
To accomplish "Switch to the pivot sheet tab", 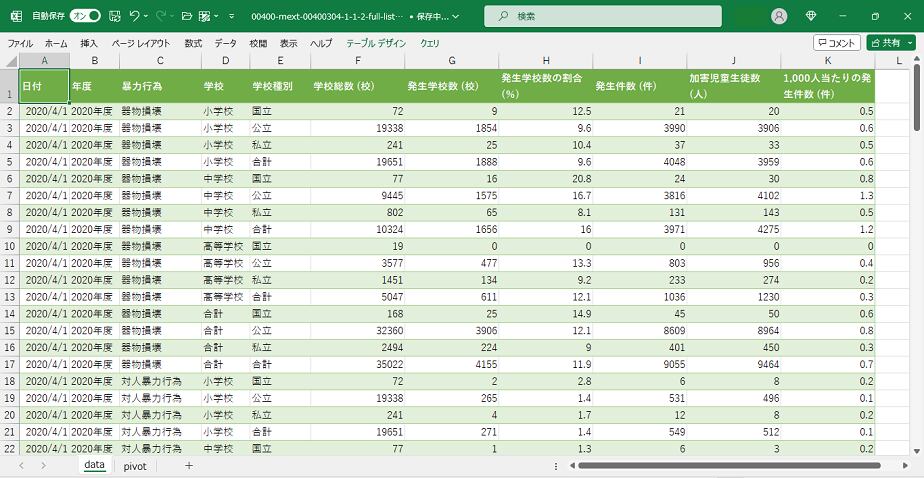I will pyautogui.click(x=135, y=466).
